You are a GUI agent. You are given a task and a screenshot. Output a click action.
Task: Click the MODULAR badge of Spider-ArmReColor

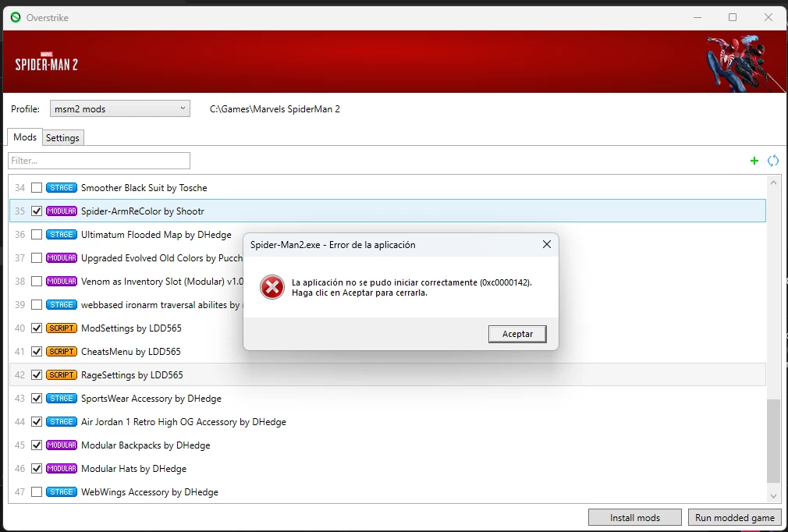(x=62, y=211)
